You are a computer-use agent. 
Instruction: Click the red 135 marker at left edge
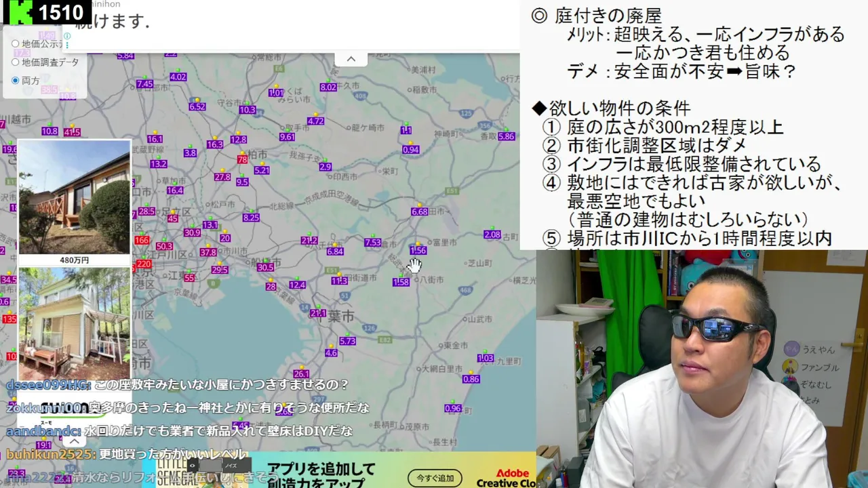tap(9, 319)
